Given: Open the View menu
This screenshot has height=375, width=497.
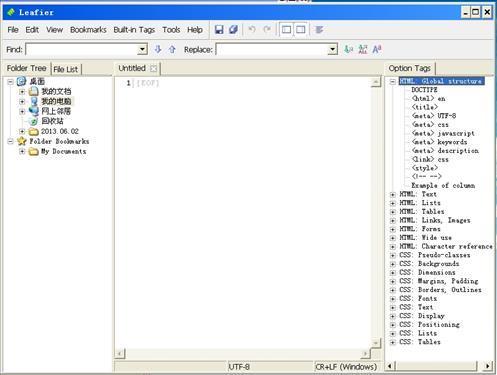Looking at the screenshot, I should click(55, 30).
